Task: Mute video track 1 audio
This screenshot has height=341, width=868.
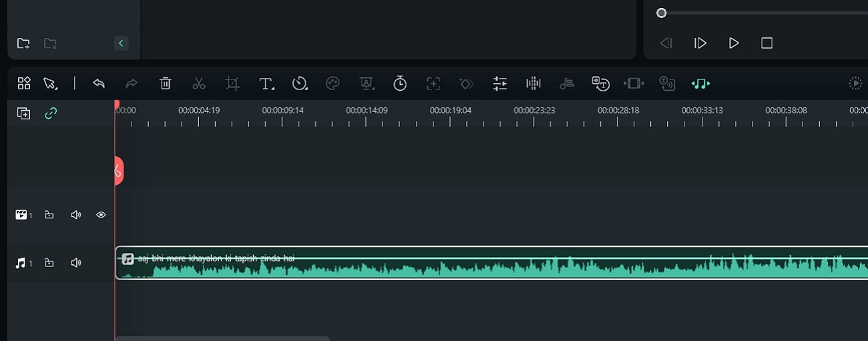Action: tap(75, 215)
